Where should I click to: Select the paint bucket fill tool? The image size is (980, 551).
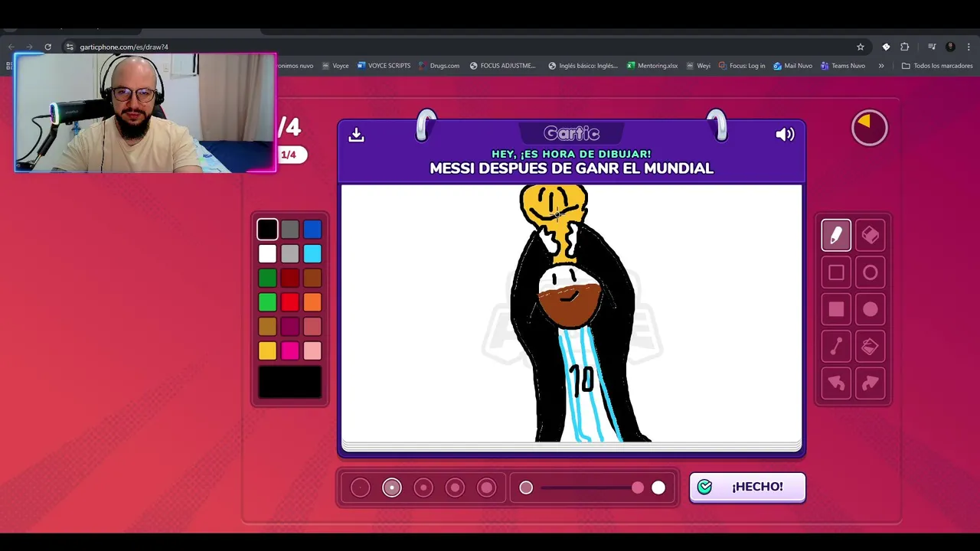(x=870, y=347)
